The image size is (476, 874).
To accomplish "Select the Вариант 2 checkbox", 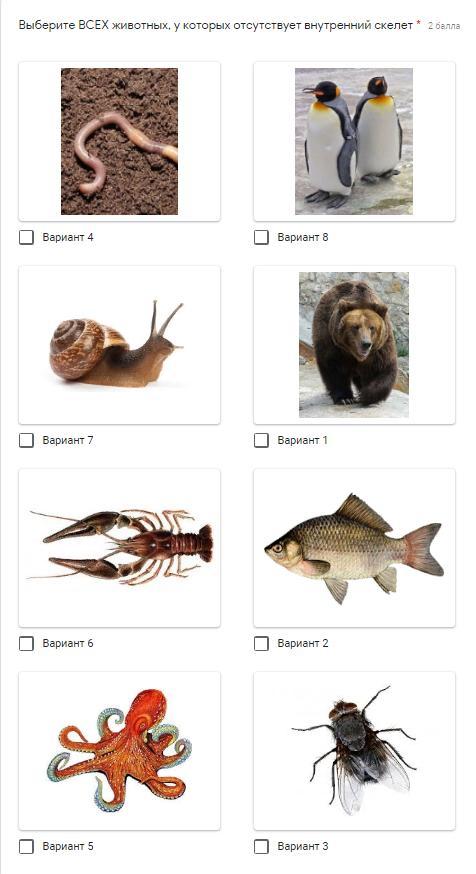I will [261, 644].
